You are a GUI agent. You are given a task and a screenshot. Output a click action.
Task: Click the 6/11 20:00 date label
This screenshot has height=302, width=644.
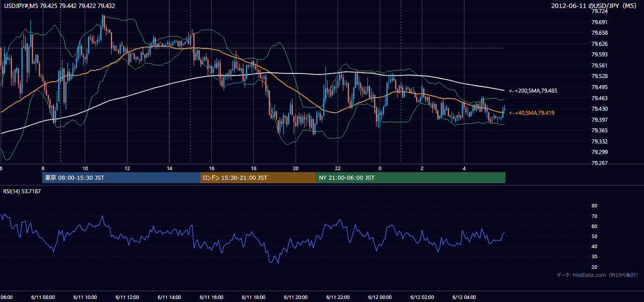click(296, 297)
